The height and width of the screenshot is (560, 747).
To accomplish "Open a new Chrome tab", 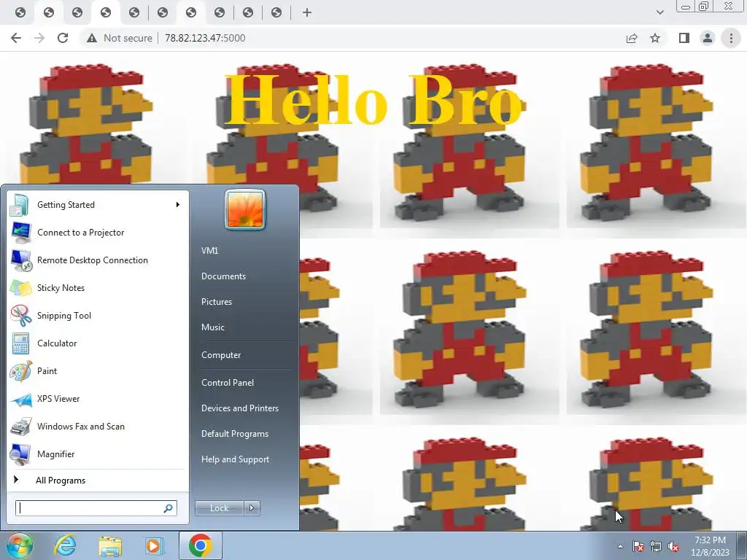I will click(307, 12).
